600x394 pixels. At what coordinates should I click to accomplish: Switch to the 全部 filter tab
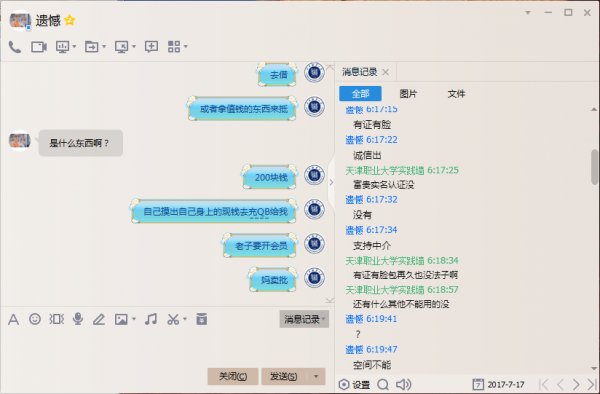point(360,93)
